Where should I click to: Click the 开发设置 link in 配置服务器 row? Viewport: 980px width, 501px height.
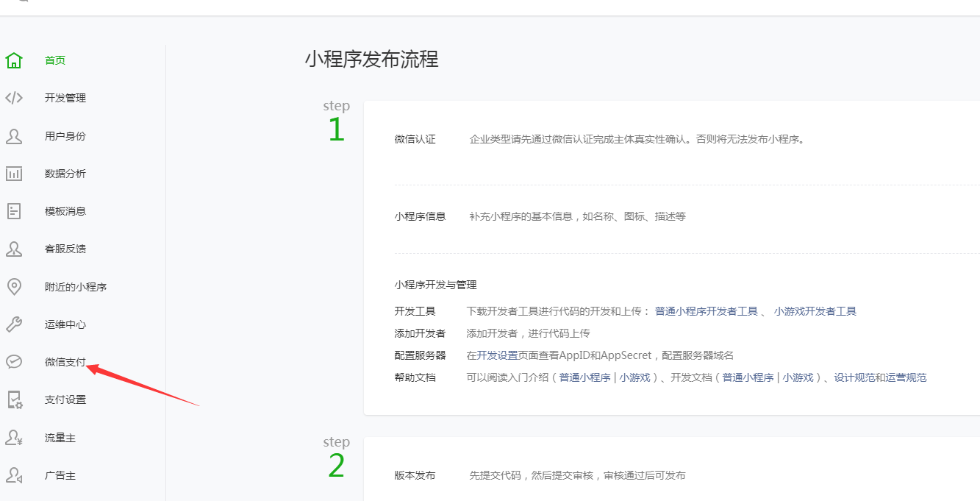(x=497, y=355)
